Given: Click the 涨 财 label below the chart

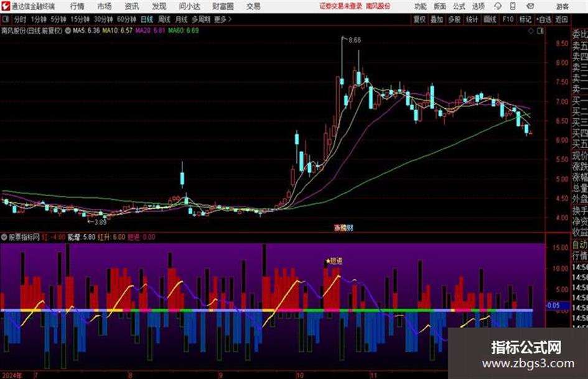Looking at the screenshot, I should [343, 228].
